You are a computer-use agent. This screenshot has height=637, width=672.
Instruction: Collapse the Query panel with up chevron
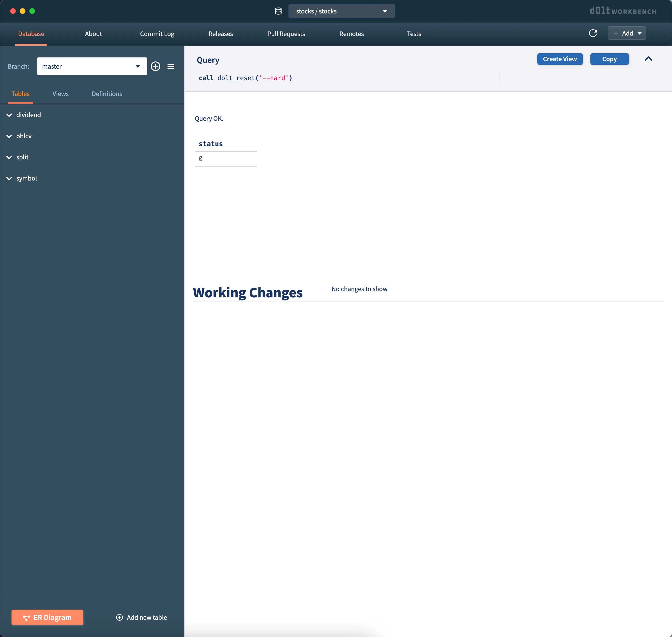click(x=648, y=59)
